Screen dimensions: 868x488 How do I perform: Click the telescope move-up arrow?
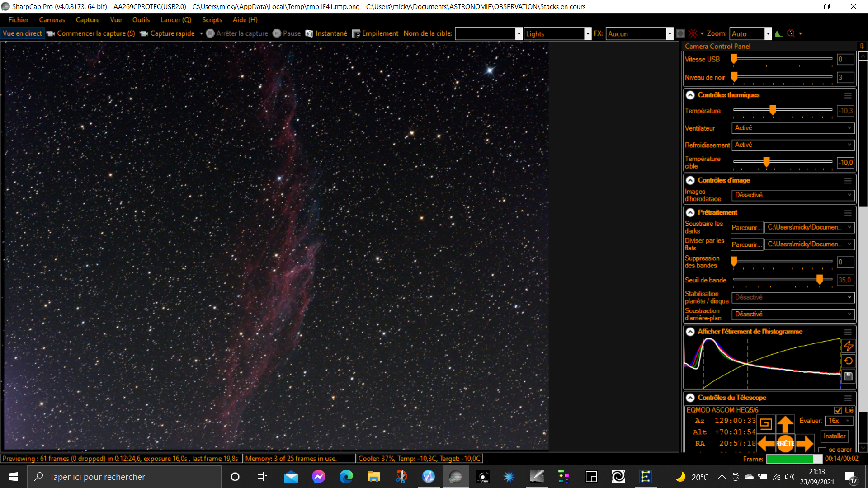[x=785, y=424]
